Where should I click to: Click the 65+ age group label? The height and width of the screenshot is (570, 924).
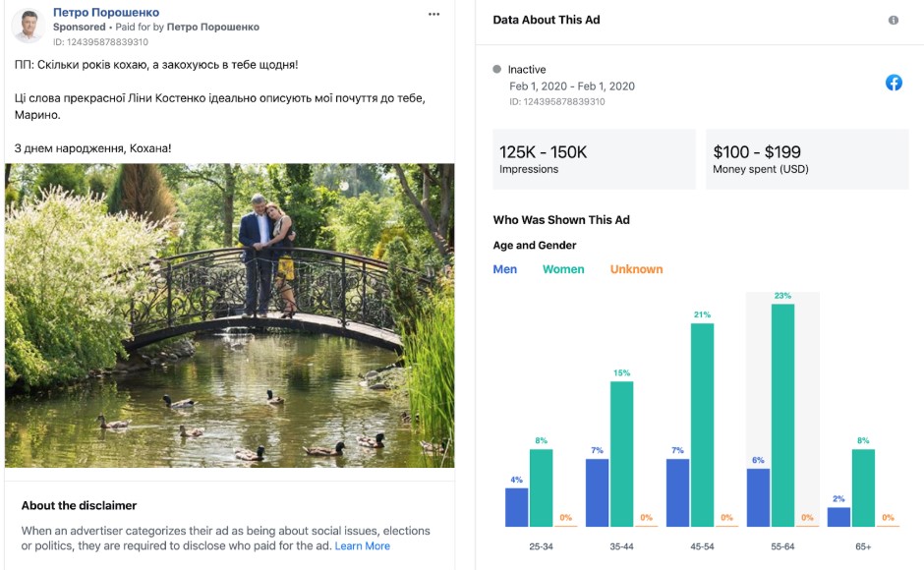point(862,546)
